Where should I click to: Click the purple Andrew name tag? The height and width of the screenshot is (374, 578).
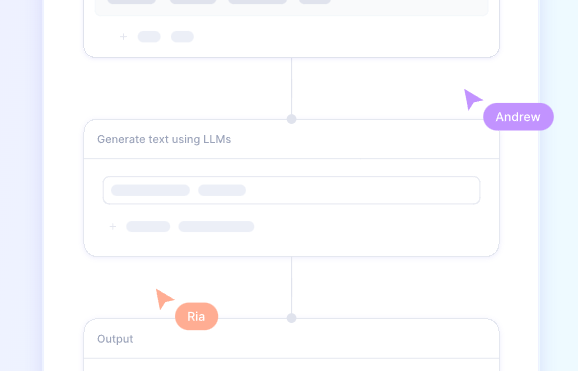(x=518, y=117)
